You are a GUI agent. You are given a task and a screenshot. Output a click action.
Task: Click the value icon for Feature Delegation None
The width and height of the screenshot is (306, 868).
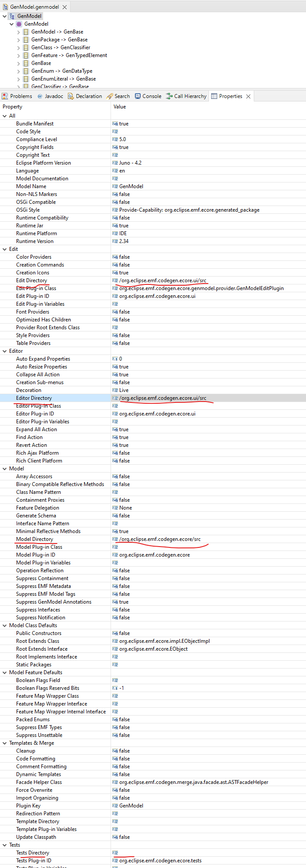click(115, 508)
